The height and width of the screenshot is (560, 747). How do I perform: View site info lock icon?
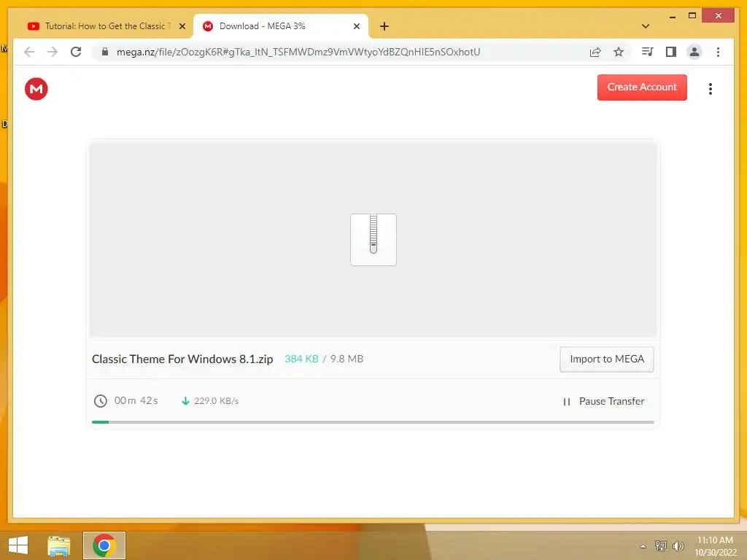tap(105, 52)
